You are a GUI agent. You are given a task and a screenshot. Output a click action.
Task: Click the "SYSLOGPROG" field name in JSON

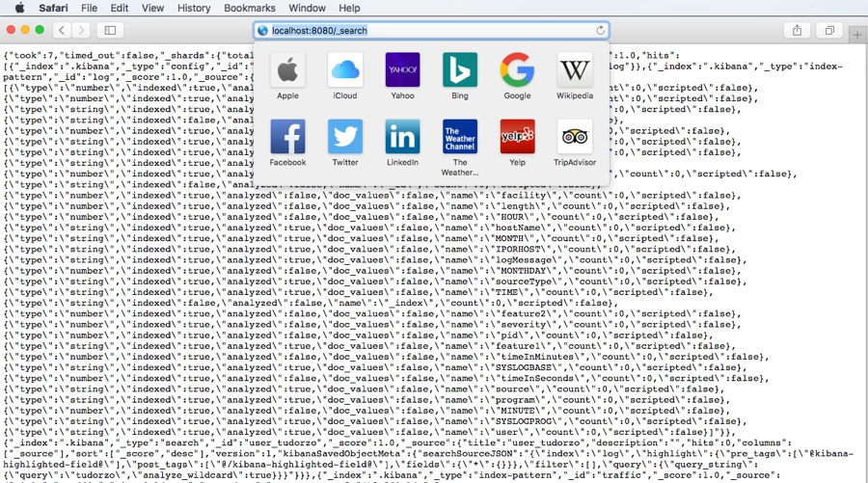pyautogui.click(x=525, y=421)
